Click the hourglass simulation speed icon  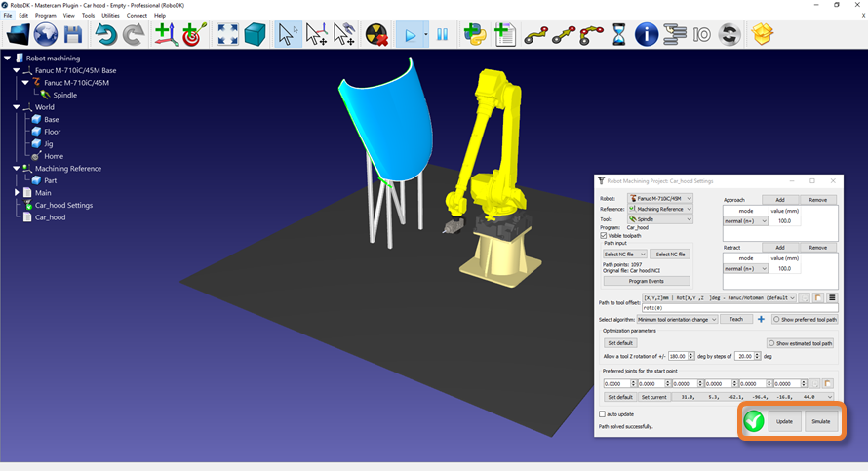619,35
